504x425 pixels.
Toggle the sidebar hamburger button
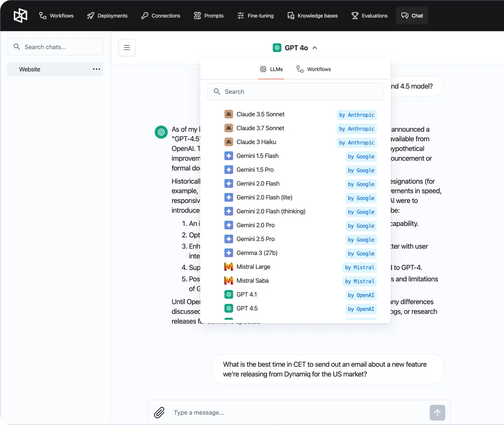click(x=127, y=47)
